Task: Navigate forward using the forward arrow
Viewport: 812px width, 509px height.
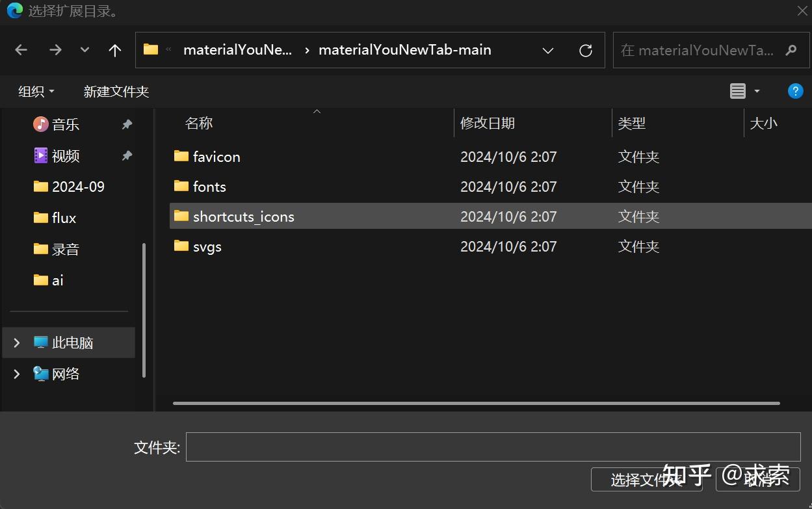Action: 55,49
